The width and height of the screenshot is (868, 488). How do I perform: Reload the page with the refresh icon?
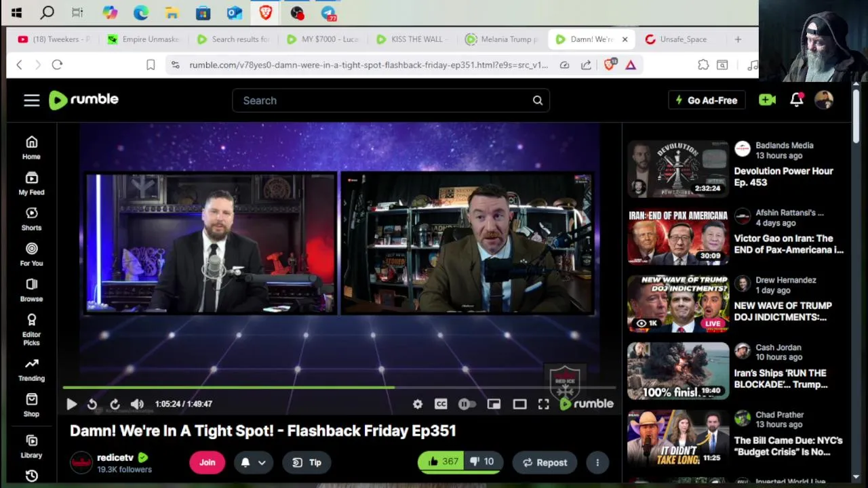coord(57,64)
